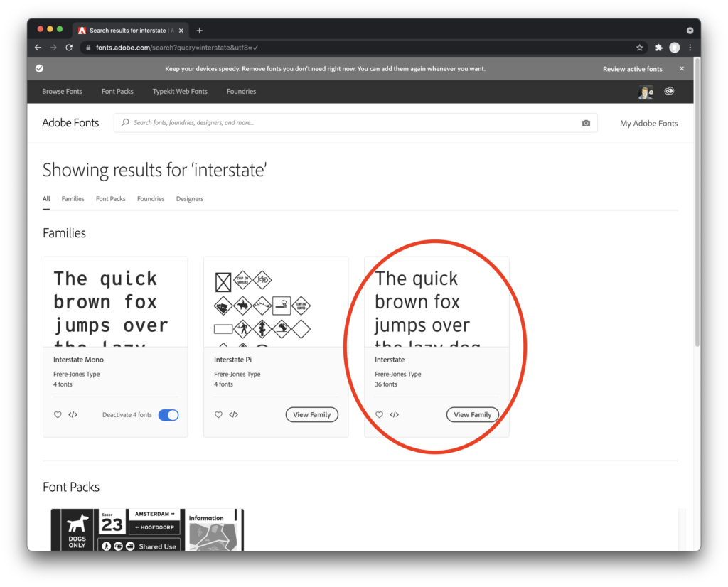Click View Family button for Interstate
Viewport: 728px width, 587px height.
(473, 415)
